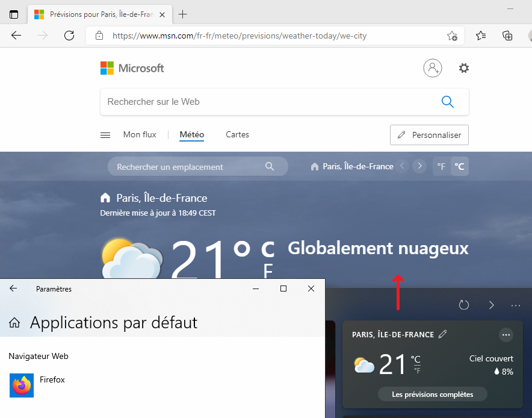The height and width of the screenshot is (418, 532).
Task: Open Paris weather card options menu
Action: 506,335
